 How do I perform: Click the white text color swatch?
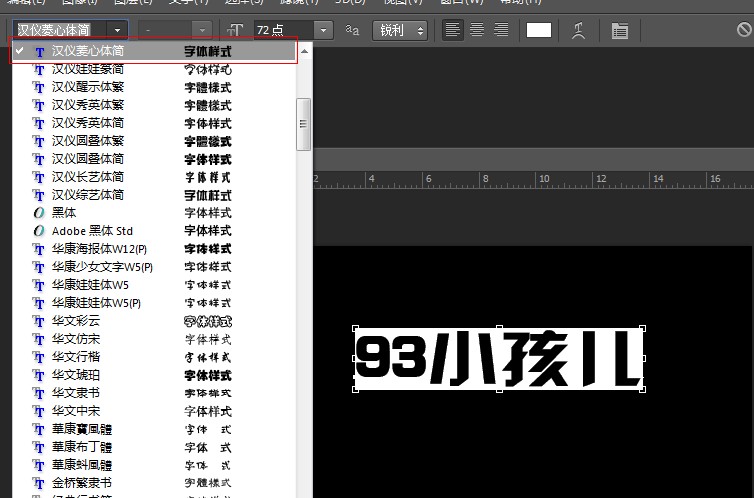coord(539,30)
